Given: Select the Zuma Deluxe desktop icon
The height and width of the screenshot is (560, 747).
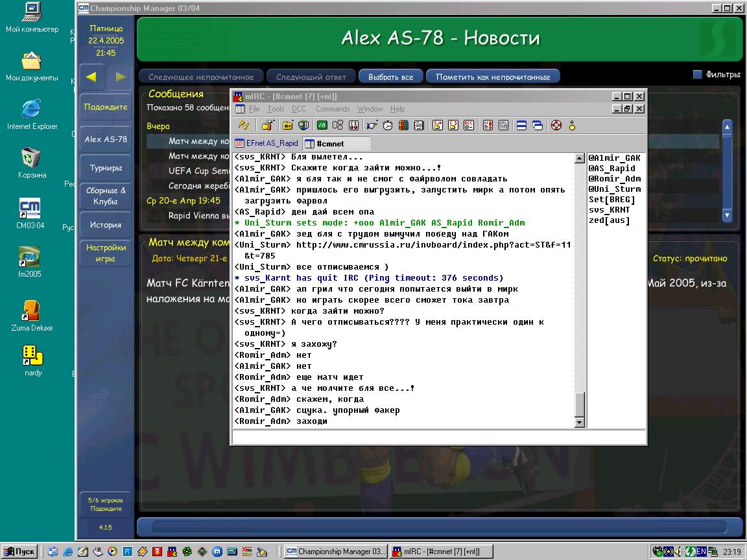Looking at the screenshot, I should pos(32,316).
